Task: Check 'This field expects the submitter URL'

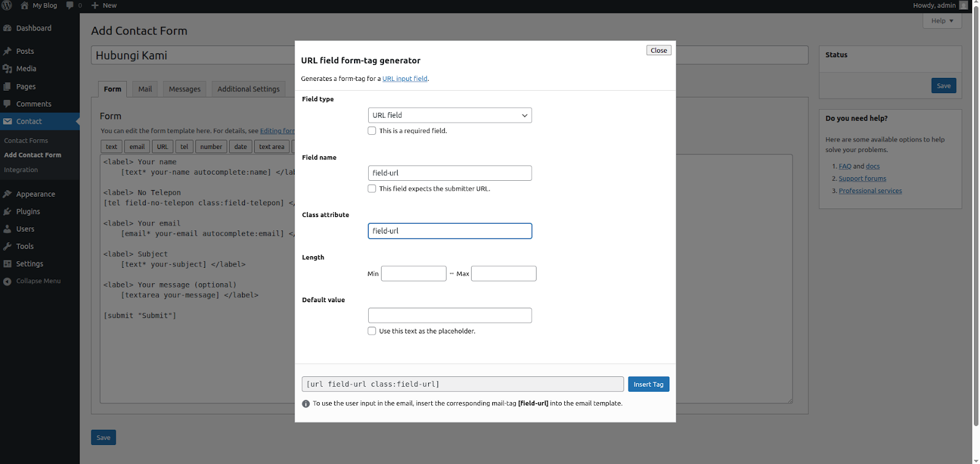Action: point(372,189)
